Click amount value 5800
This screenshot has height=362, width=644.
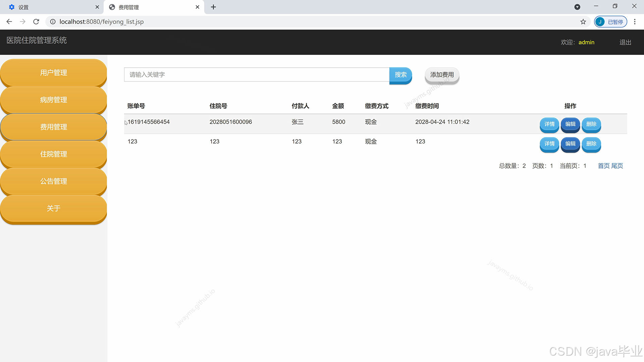tap(339, 122)
